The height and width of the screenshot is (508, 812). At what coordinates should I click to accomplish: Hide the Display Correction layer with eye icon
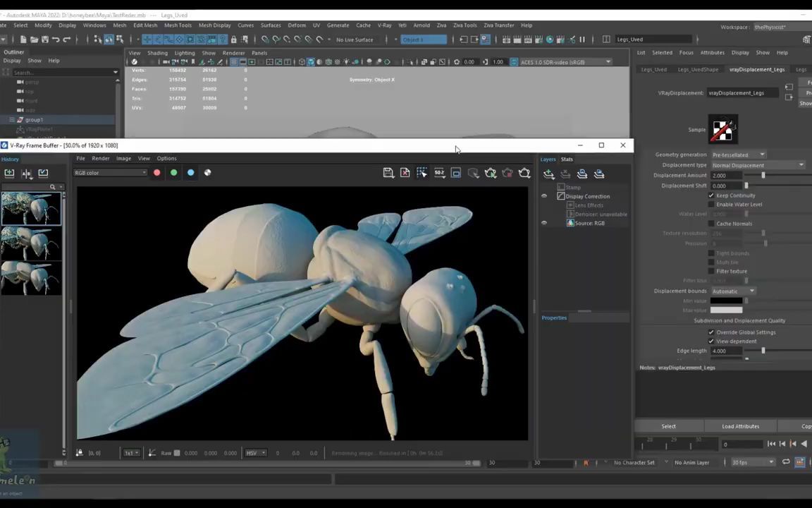(x=543, y=196)
